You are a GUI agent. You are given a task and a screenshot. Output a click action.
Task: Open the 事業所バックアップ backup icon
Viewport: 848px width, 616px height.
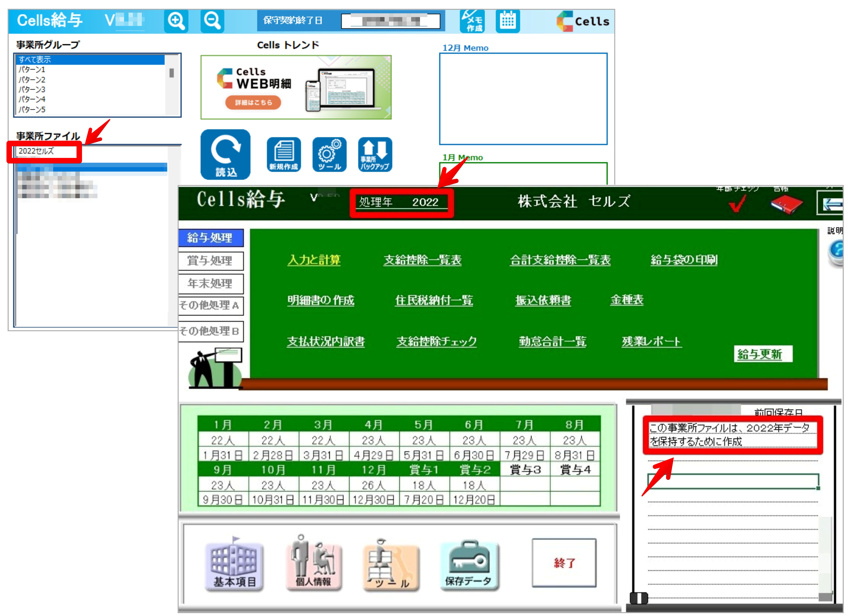375,155
